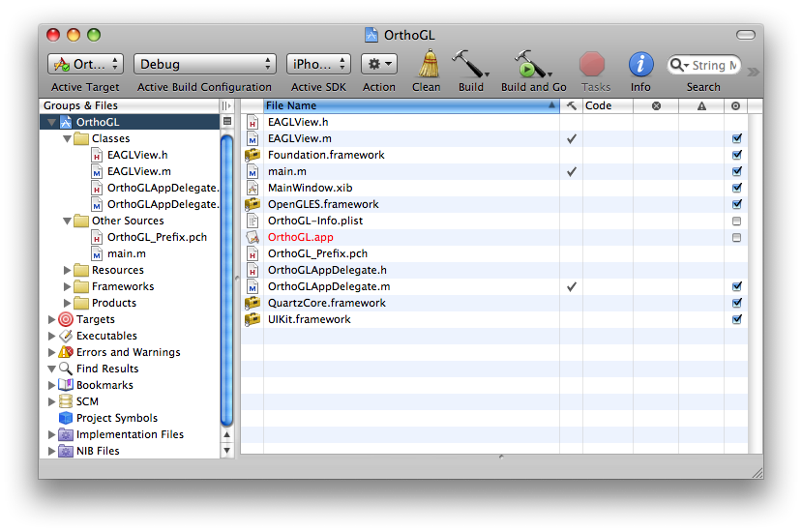802x532 pixels.
Task: Click the MainWindow.xib file icon
Action: coord(252,188)
